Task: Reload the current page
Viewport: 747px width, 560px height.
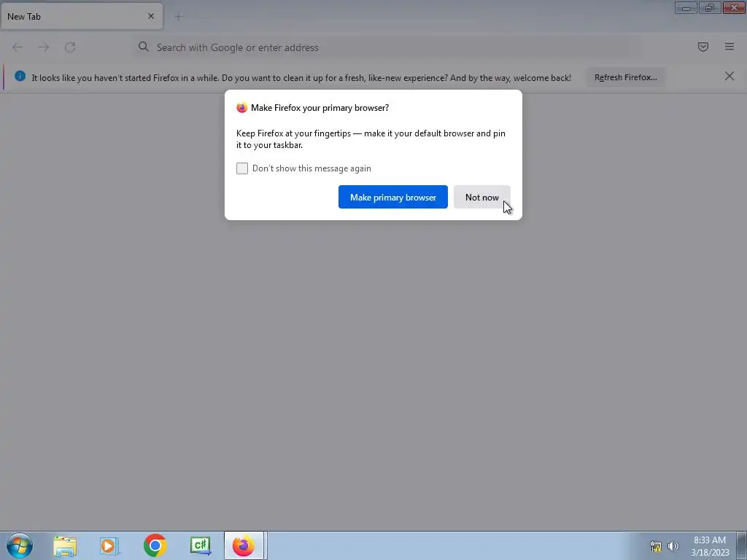Action: click(x=70, y=47)
